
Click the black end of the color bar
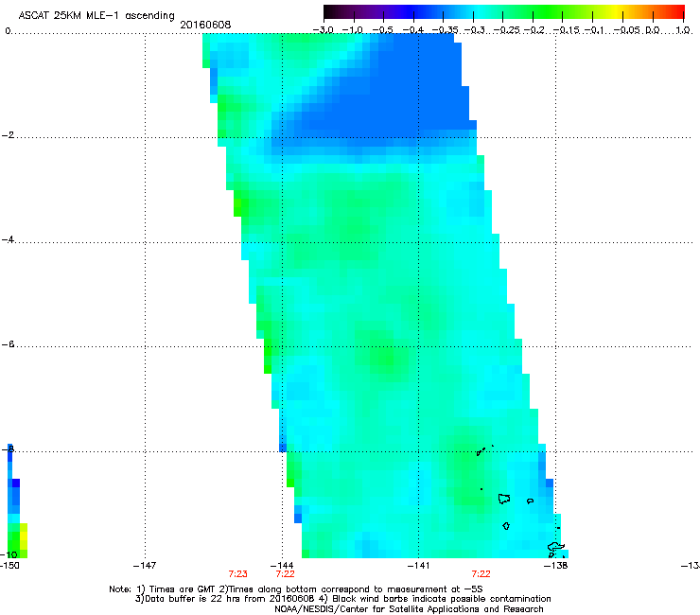coord(327,12)
